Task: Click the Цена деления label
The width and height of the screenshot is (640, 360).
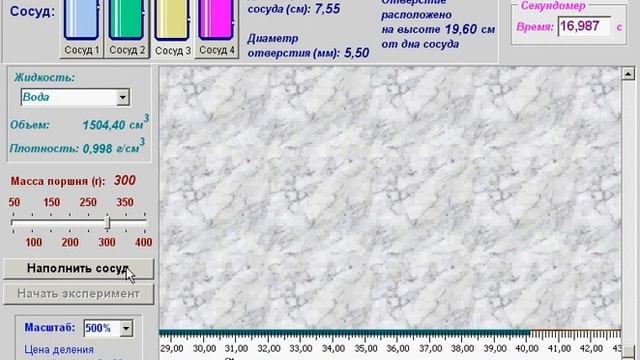Action: (59, 350)
